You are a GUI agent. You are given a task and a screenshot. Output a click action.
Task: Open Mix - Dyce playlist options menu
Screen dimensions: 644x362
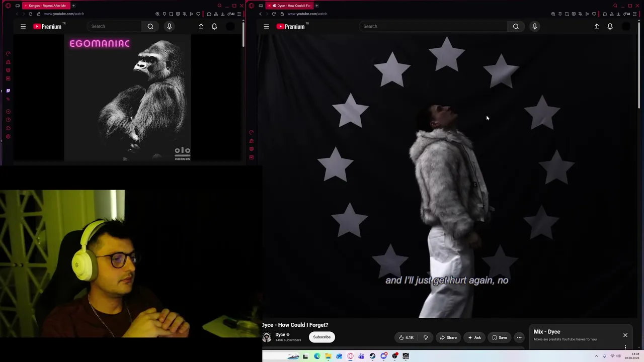[625, 347]
